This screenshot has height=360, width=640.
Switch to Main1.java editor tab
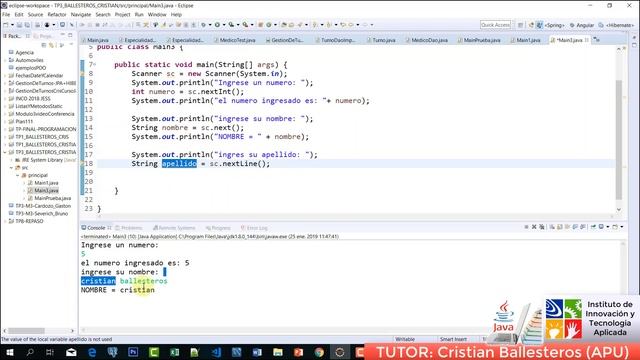525,40
